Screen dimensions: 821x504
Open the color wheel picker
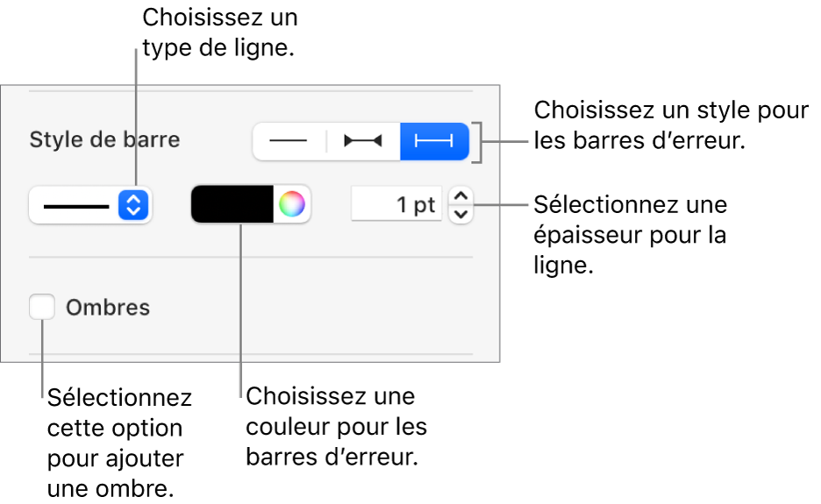click(292, 205)
